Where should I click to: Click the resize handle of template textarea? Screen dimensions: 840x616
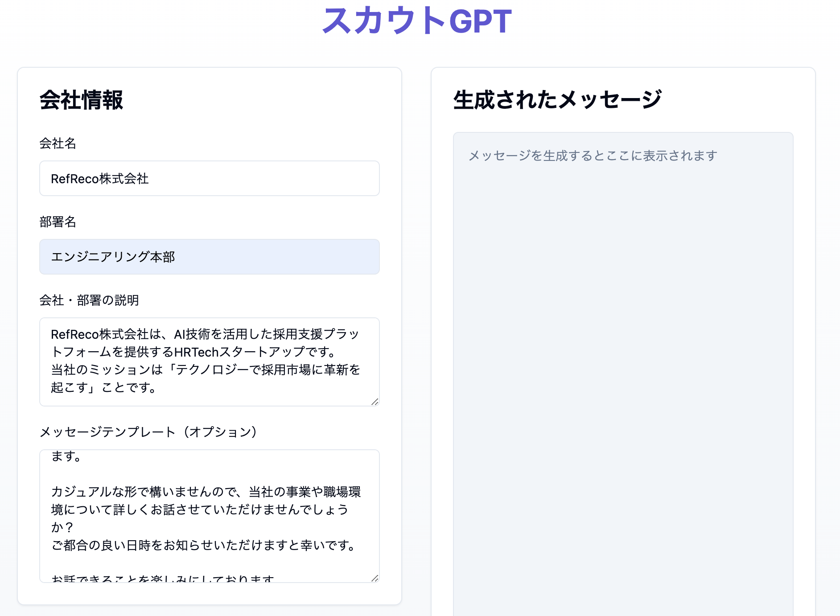375,578
